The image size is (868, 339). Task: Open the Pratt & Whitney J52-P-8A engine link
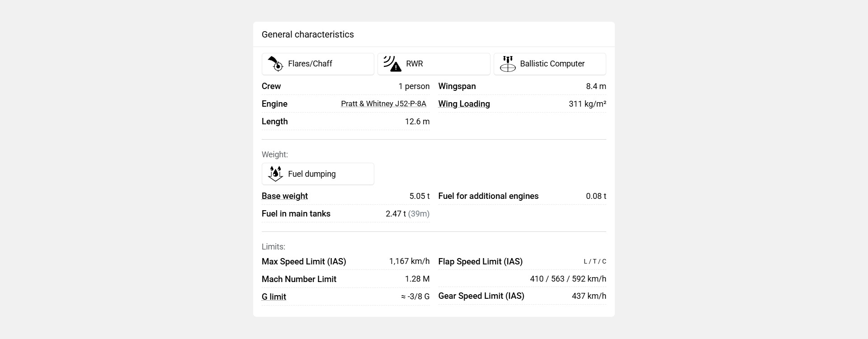383,104
